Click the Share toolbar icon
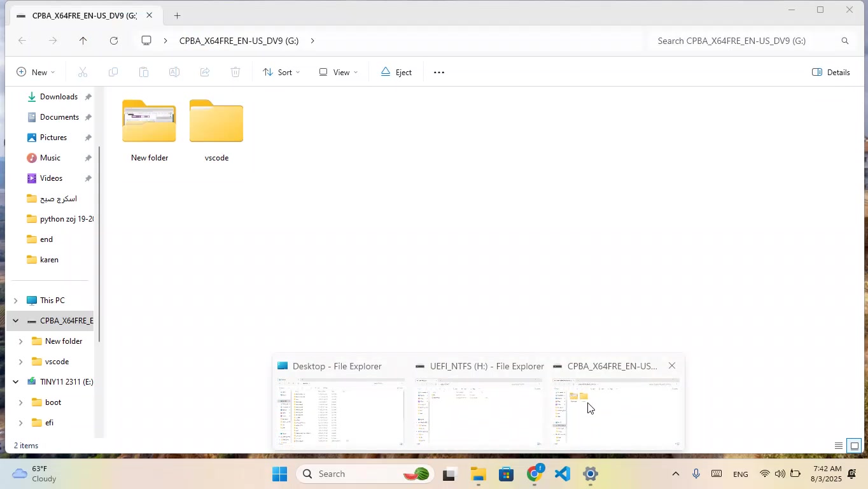868x489 pixels. [205, 73]
